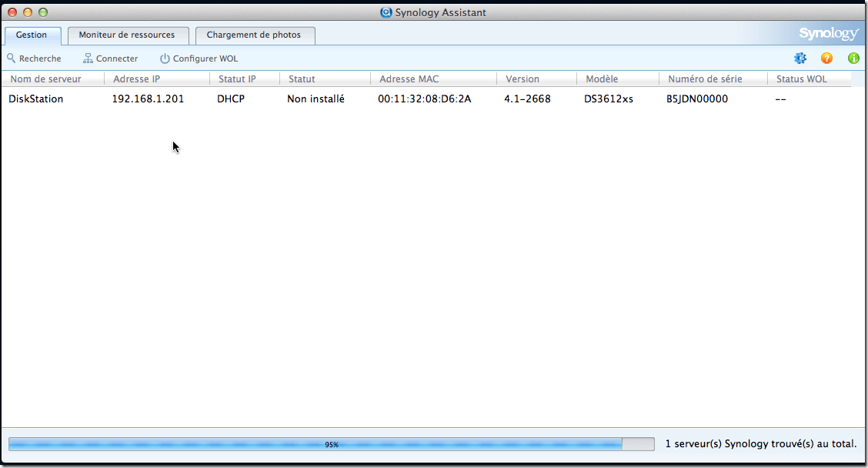Close the Synology Assistant window
Screen dimensions: 868x468
click(12, 12)
